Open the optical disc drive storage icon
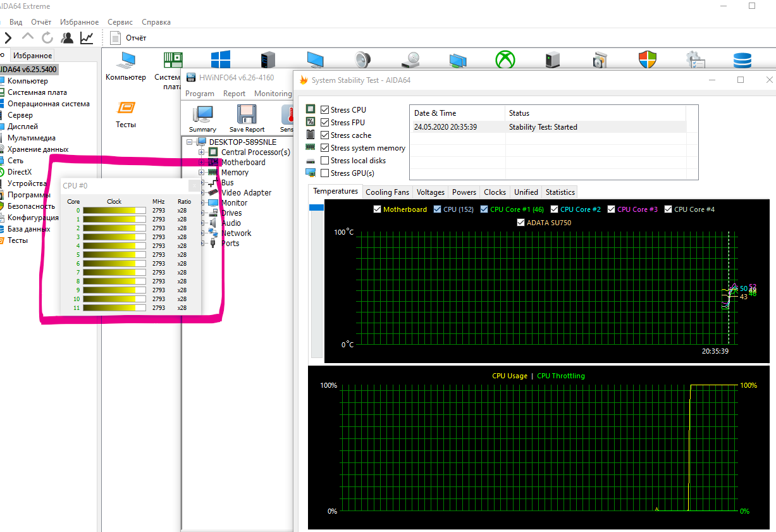This screenshot has height=532, width=776. coord(411,60)
